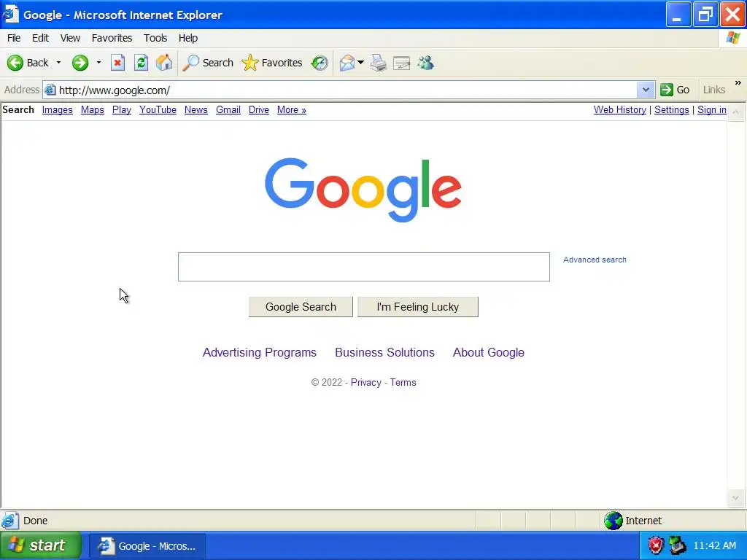
Task: Open the History clock icon
Action: click(x=320, y=63)
